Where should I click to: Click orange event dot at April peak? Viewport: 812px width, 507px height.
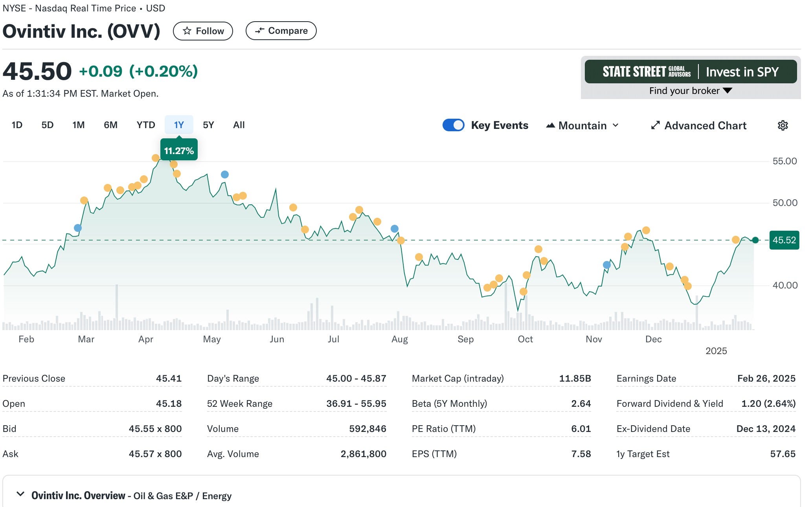click(156, 158)
